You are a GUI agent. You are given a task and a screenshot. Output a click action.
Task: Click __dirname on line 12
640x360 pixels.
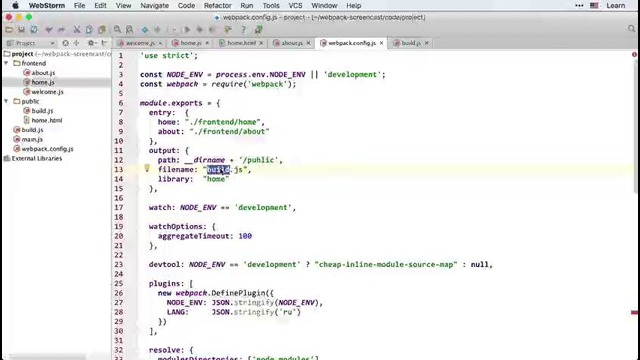pos(204,160)
